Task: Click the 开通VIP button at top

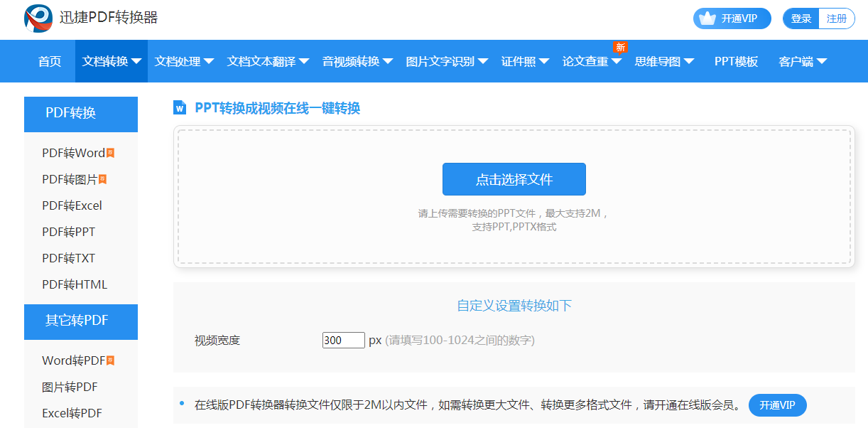Action: pos(732,18)
